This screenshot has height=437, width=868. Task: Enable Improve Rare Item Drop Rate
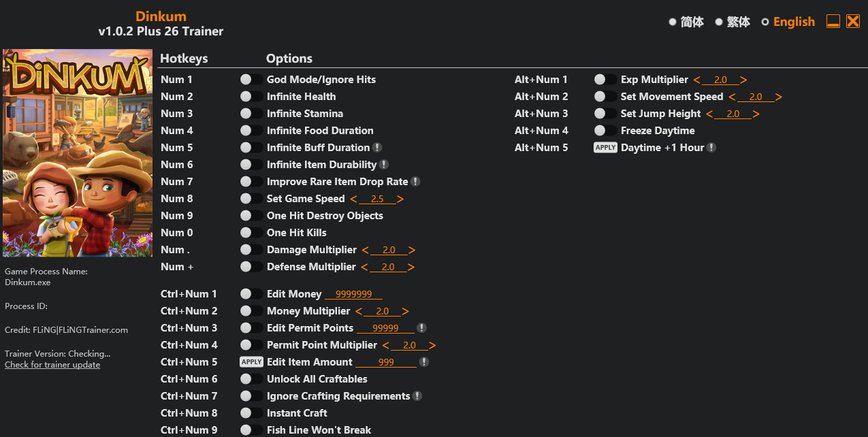(x=251, y=182)
